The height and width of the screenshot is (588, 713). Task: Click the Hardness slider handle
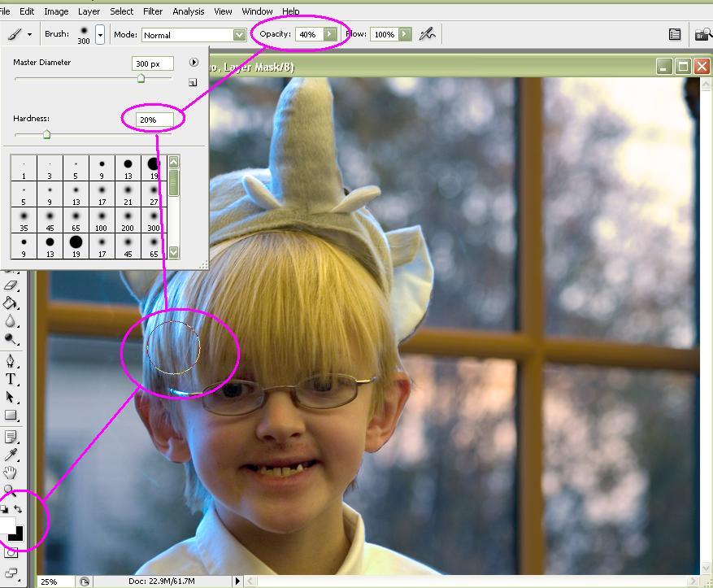pos(46,135)
